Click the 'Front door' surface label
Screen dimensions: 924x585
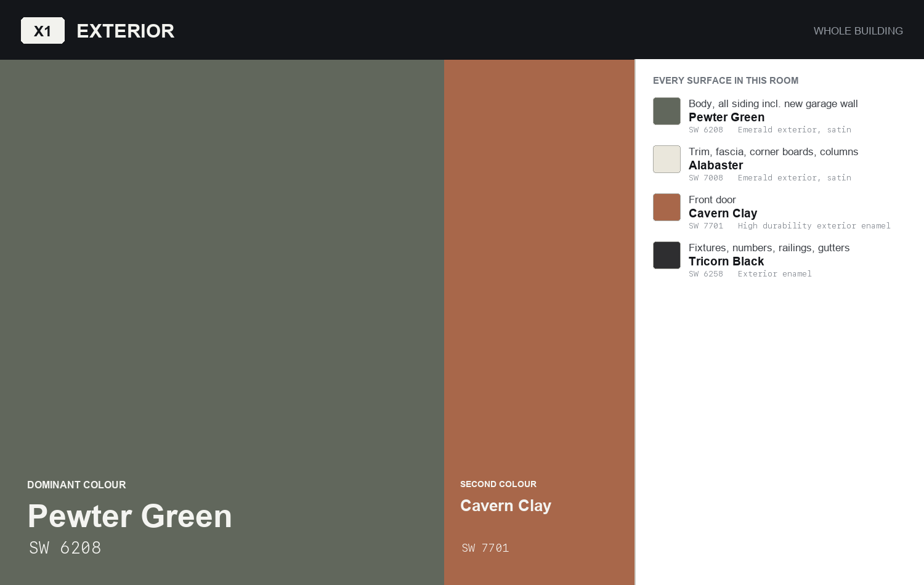coord(712,200)
